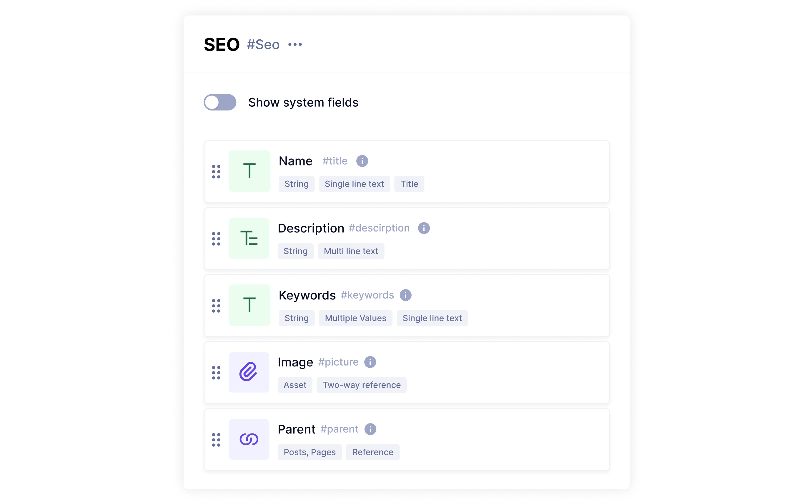Click the Multiple Values tag under Keywords
Image resolution: width=812 pixels, height=504 pixels.
(355, 318)
